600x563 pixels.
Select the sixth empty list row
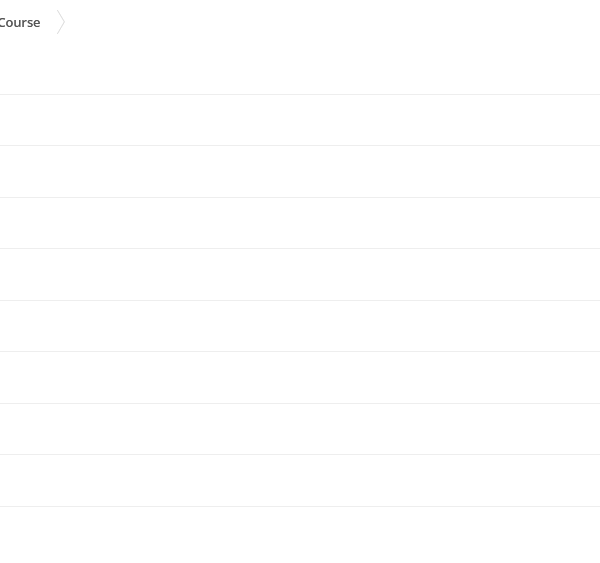pyautogui.click(x=300, y=377)
